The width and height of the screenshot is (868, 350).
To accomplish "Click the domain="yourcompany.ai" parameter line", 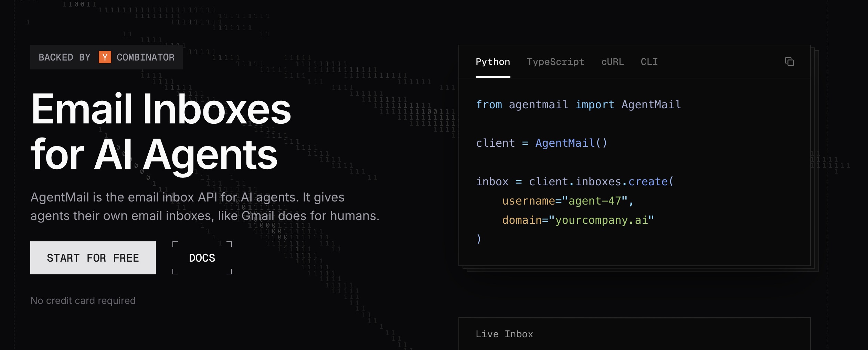I will [578, 220].
